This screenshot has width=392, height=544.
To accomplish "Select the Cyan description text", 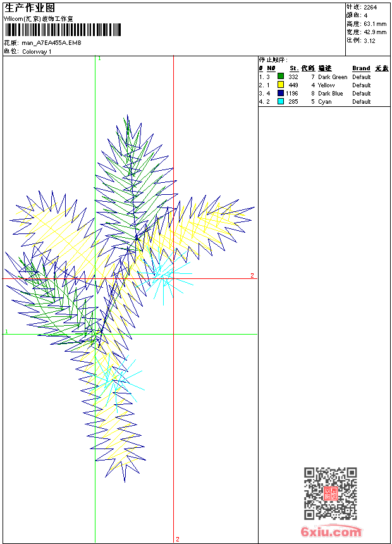I will point(325,102).
